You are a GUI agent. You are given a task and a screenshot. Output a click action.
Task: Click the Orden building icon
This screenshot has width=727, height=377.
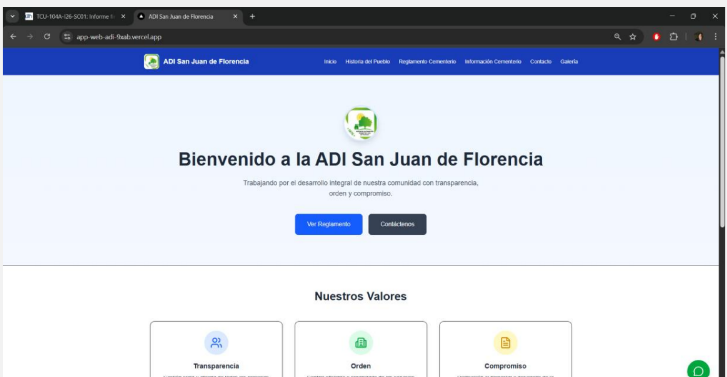coord(361,343)
